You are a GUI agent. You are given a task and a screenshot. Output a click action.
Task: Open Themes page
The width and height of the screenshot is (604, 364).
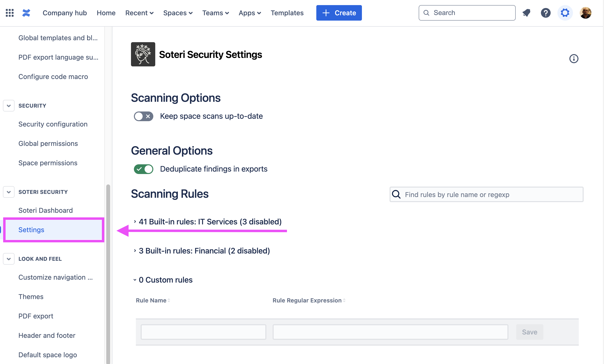pyautogui.click(x=31, y=296)
